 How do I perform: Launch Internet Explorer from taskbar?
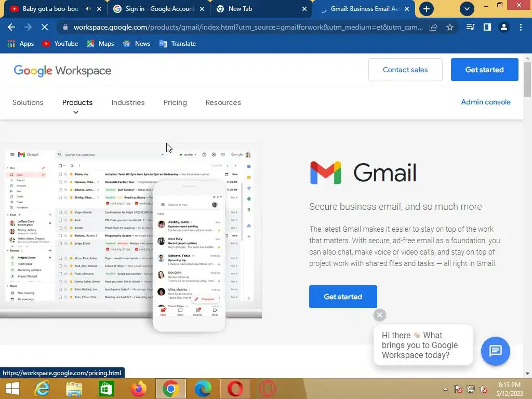(43, 389)
